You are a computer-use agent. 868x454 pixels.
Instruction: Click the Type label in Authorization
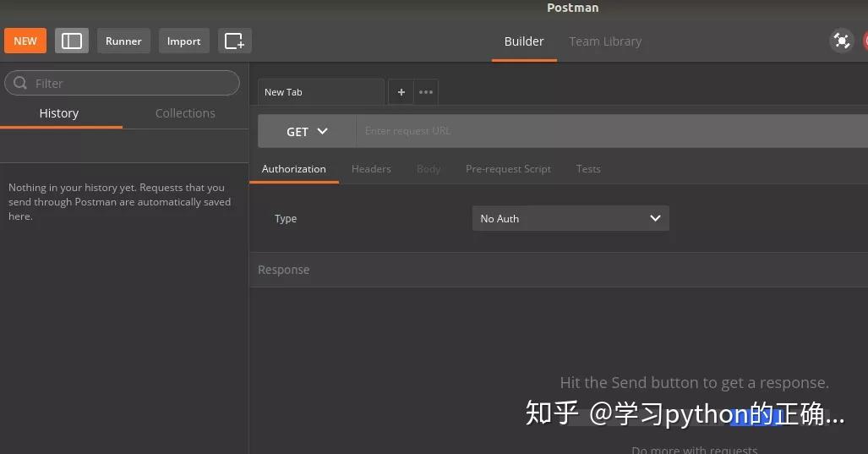coord(286,219)
